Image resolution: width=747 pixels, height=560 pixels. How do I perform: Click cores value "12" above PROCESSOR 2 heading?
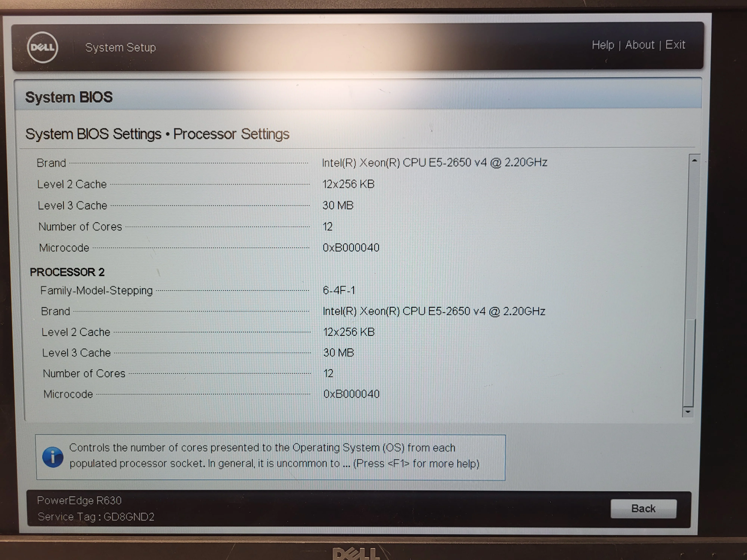(328, 226)
